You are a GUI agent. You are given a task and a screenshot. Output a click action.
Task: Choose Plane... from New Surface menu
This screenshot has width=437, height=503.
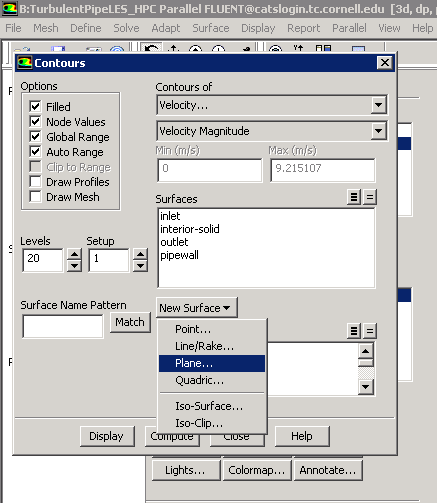point(212,363)
